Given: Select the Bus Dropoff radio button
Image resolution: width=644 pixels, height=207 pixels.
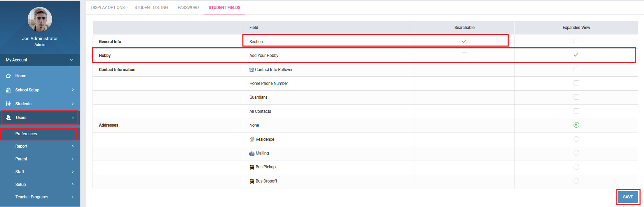Looking at the screenshot, I should (576, 181).
